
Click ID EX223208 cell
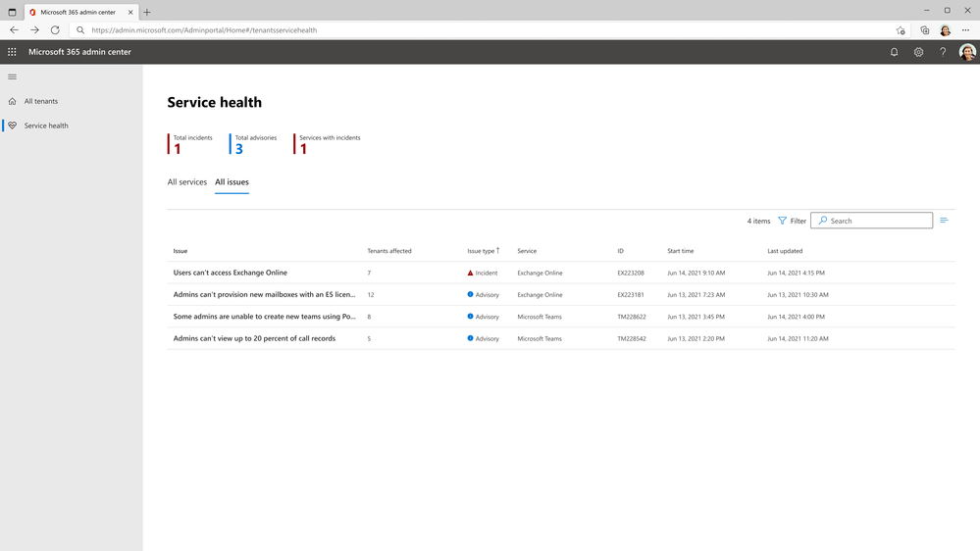click(x=630, y=273)
